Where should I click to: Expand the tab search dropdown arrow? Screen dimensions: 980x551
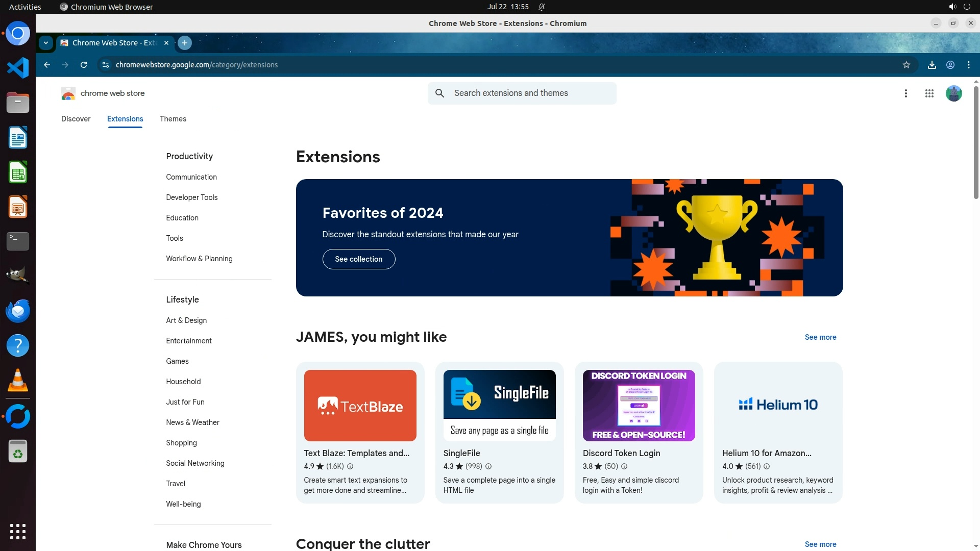46,43
